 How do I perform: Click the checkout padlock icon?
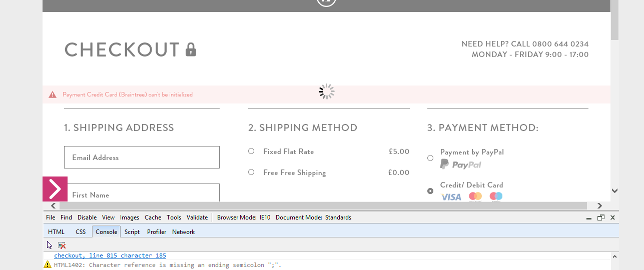click(191, 49)
